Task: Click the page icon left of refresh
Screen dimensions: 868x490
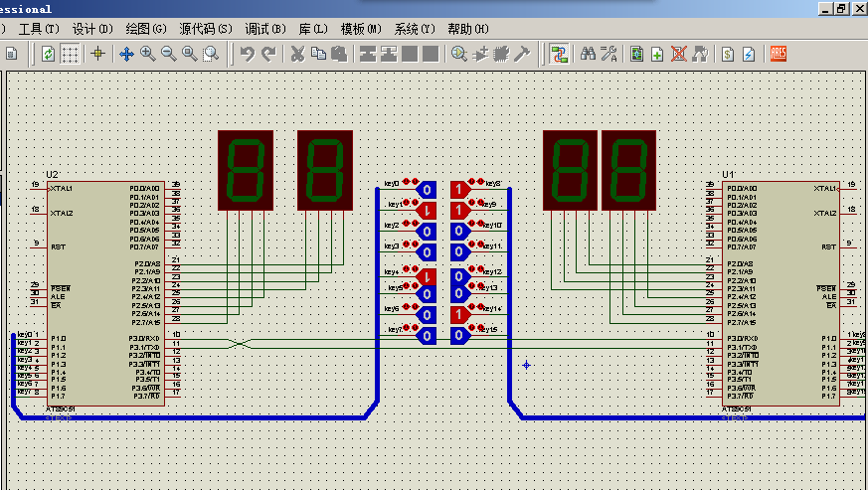Action: pyautogui.click(x=12, y=54)
